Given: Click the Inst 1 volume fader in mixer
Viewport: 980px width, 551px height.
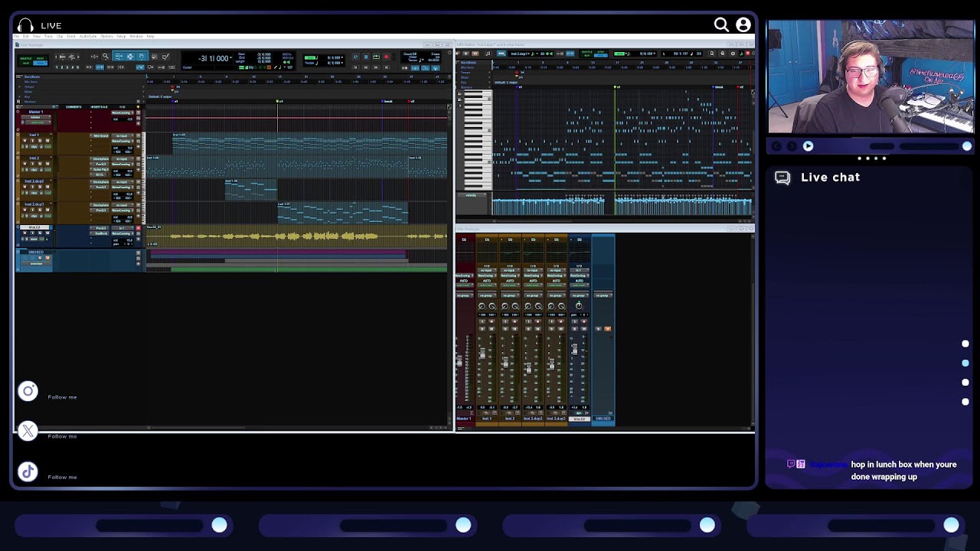Looking at the screenshot, I should 482,354.
